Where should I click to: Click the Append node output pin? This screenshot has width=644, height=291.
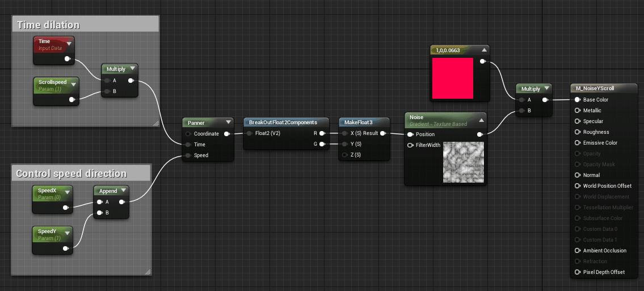122,202
